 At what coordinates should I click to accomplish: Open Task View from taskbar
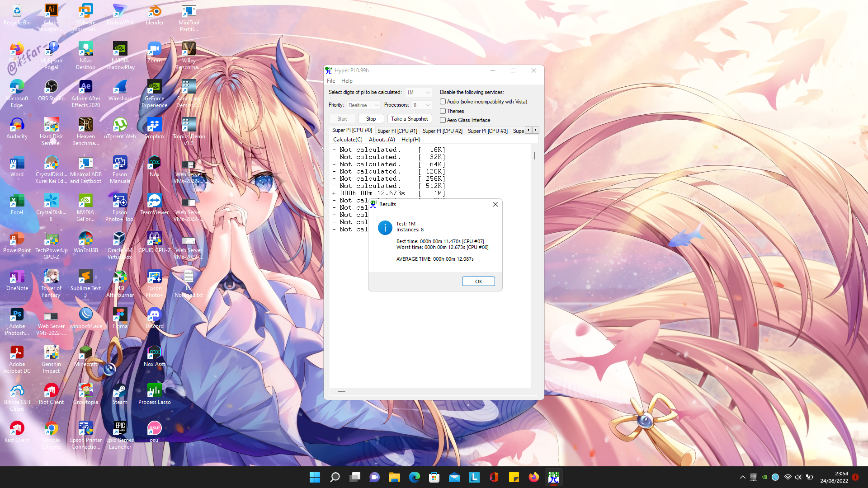point(355,477)
